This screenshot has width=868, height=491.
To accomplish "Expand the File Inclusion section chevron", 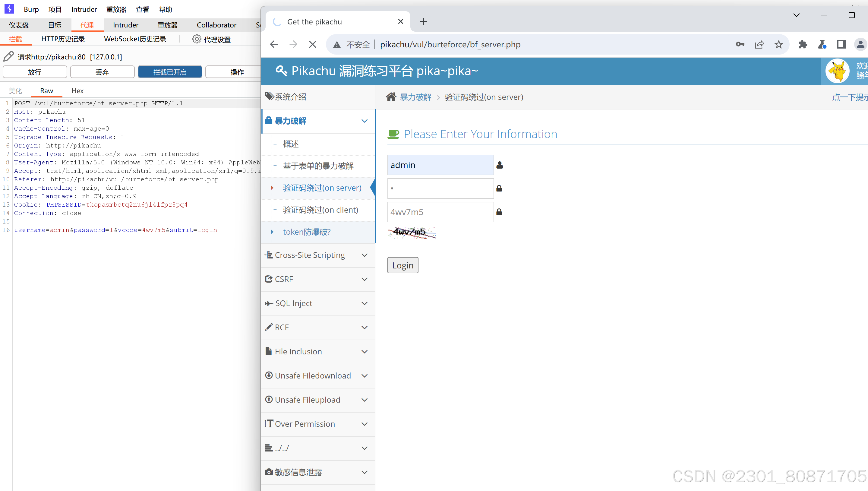I will tap(365, 352).
